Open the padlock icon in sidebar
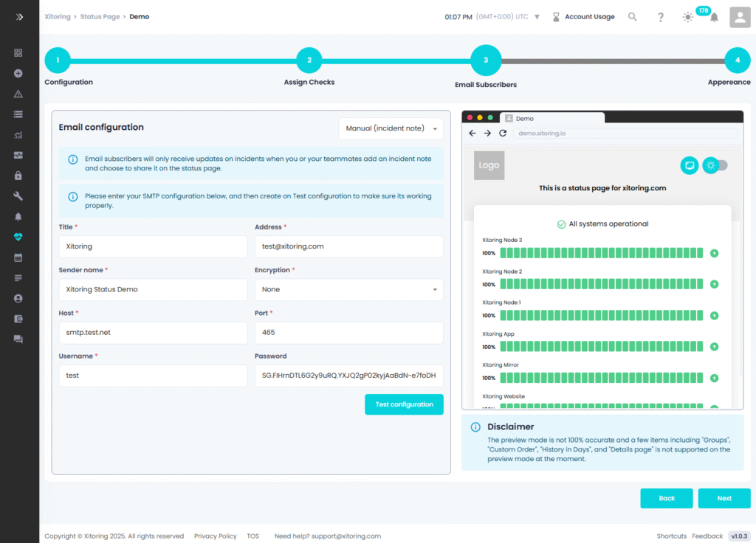The width and height of the screenshot is (756, 543). pos(18,176)
